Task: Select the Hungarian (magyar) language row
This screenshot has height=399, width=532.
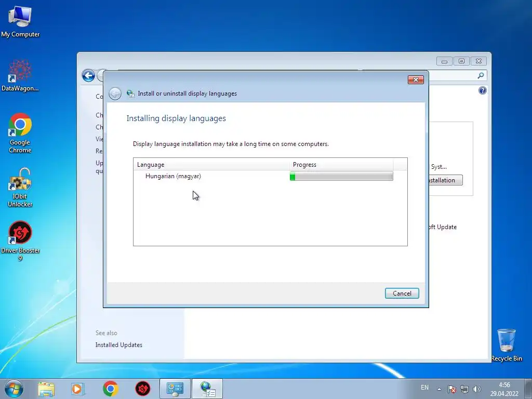Action: pyautogui.click(x=270, y=176)
